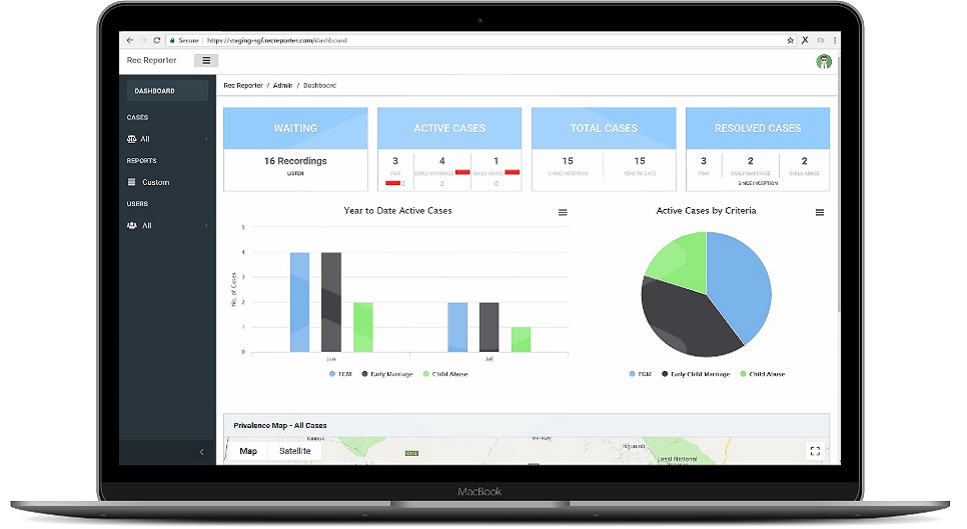Screen dimensions: 967x529
Task: Click the browser address bar URL
Action: [x=277, y=40]
